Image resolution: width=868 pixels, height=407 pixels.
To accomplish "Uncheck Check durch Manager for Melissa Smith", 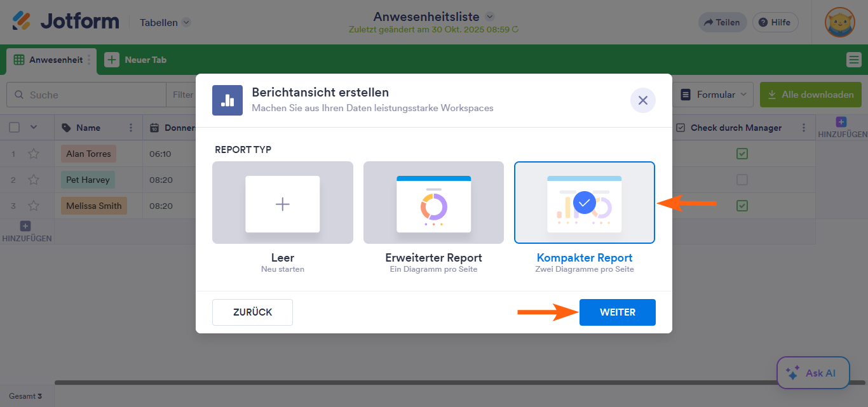I will click(x=741, y=206).
